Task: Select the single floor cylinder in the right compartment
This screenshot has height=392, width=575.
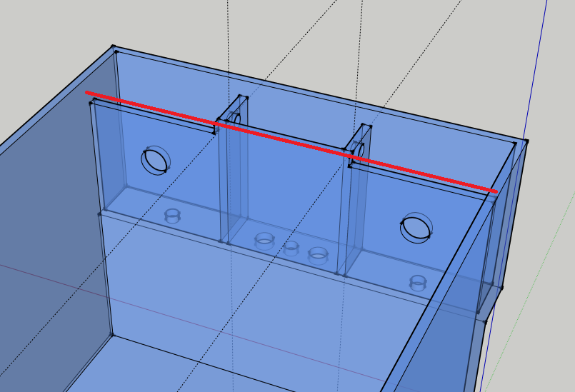Action: pos(418,283)
